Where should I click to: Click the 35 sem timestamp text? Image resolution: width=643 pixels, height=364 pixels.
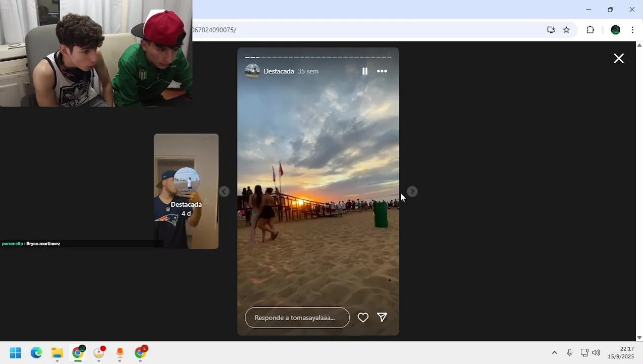(x=308, y=71)
